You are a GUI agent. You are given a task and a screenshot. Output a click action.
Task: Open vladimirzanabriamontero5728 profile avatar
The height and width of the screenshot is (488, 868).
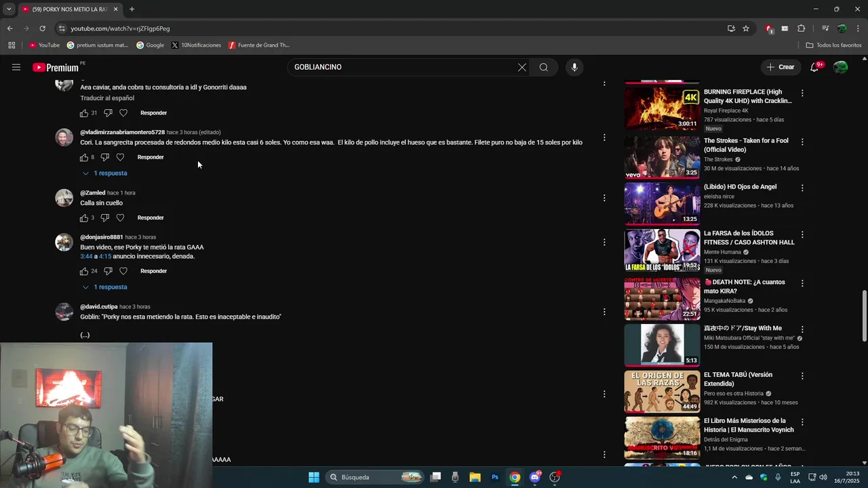64,137
